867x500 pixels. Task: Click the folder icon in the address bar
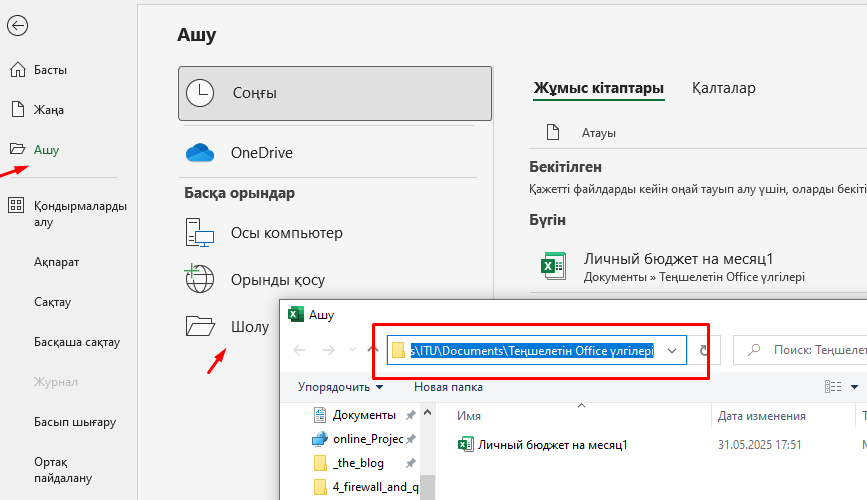tap(398, 350)
